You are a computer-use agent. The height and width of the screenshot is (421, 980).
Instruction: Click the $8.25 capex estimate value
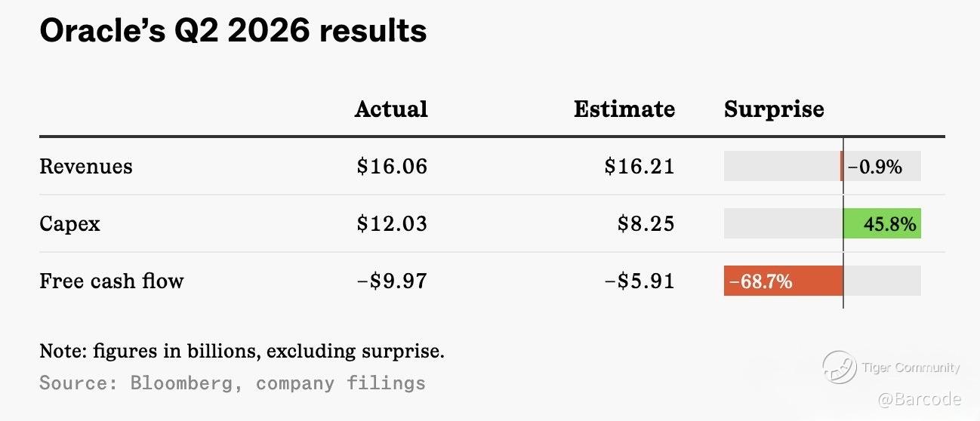pos(646,223)
